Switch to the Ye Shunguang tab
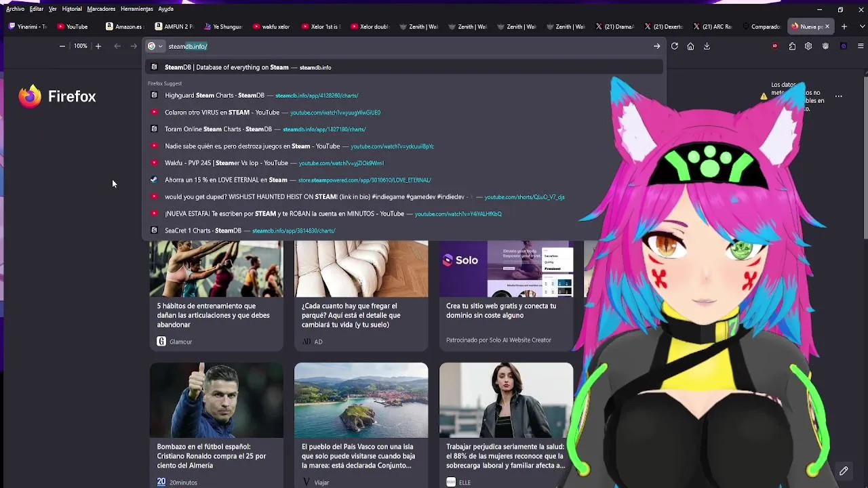 coord(222,26)
